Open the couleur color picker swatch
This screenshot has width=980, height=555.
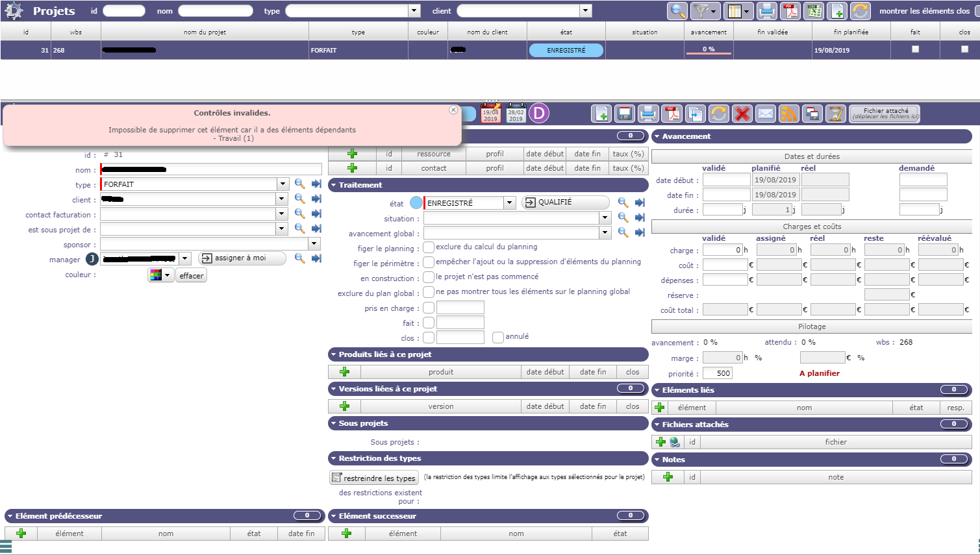[x=160, y=275]
